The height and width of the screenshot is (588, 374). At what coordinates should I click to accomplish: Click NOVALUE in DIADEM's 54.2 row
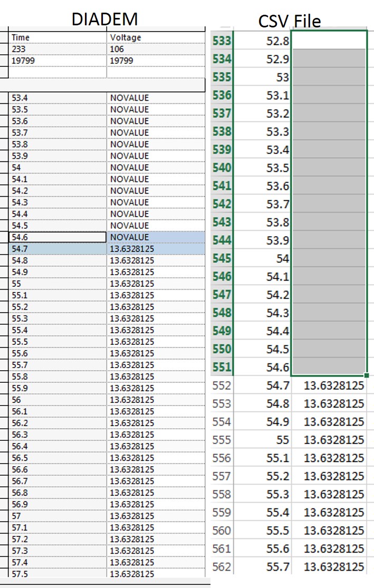[x=156, y=191]
